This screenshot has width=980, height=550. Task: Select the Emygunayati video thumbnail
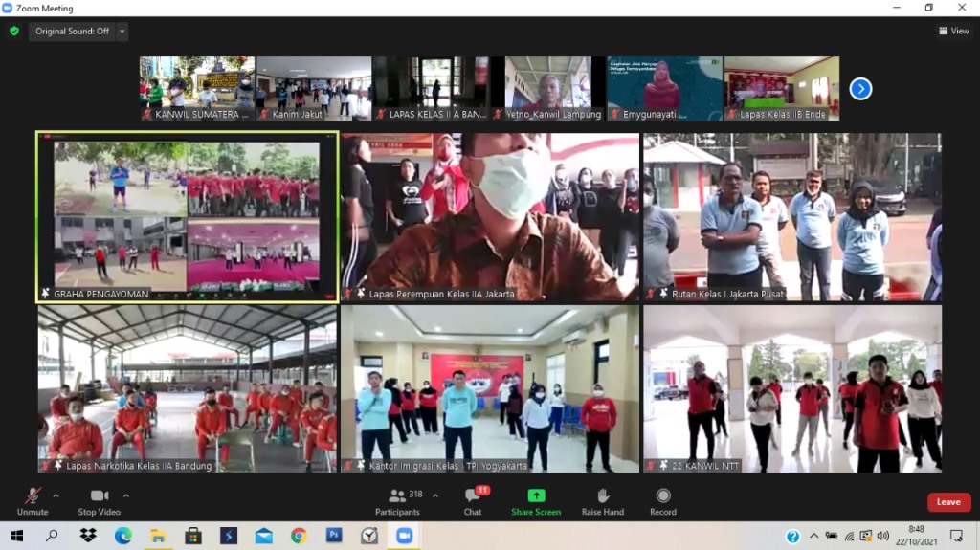point(664,88)
